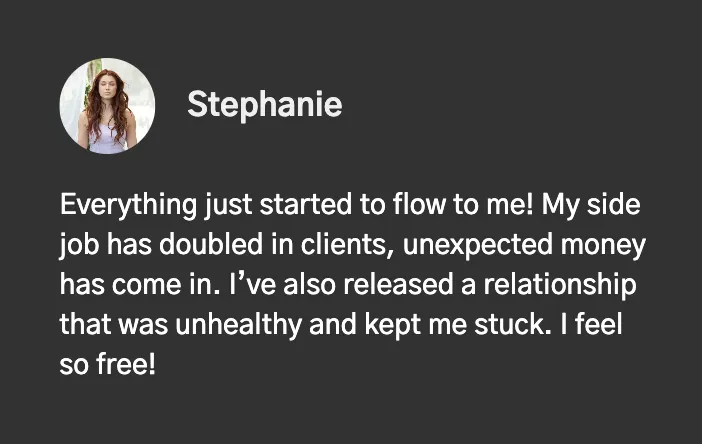Viewport: 702px width, 444px height.
Task: Click the word flow in the testimonial
Action: (x=419, y=205)
